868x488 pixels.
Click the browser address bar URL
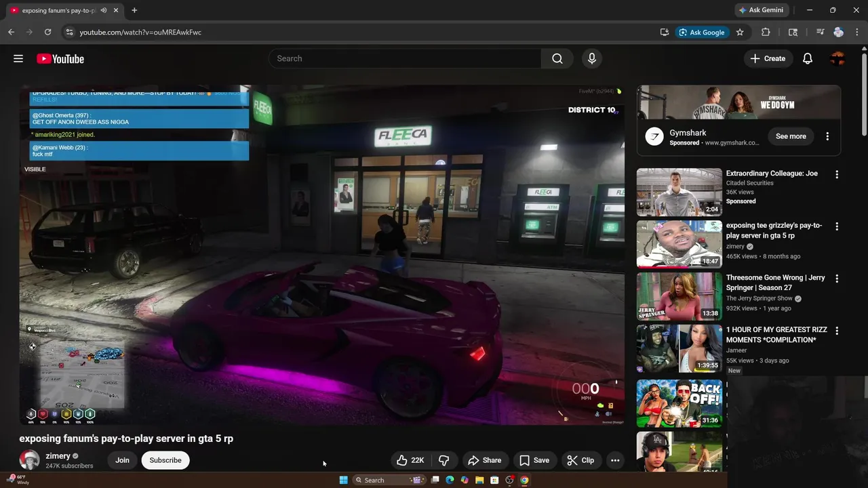pos(140,32)
